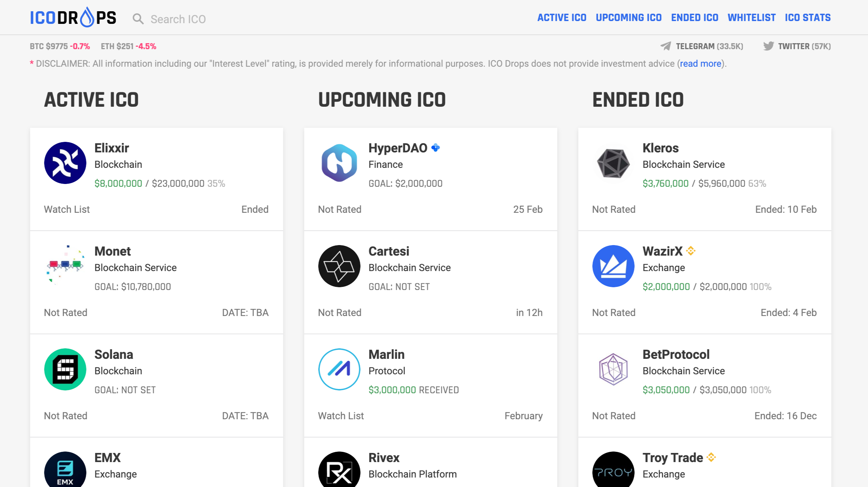Viewport: 868px width, 487px height.
Task: Open the BetProtocol project title
Action: 676,355
